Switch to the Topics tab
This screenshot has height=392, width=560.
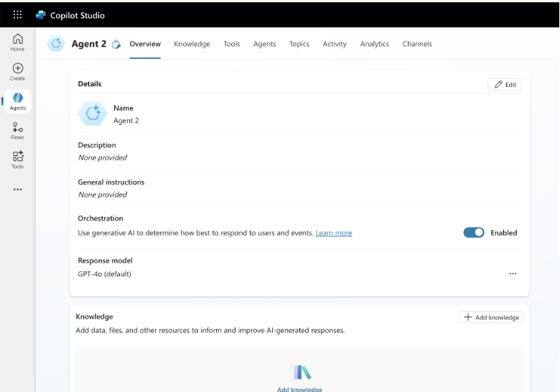299,44
